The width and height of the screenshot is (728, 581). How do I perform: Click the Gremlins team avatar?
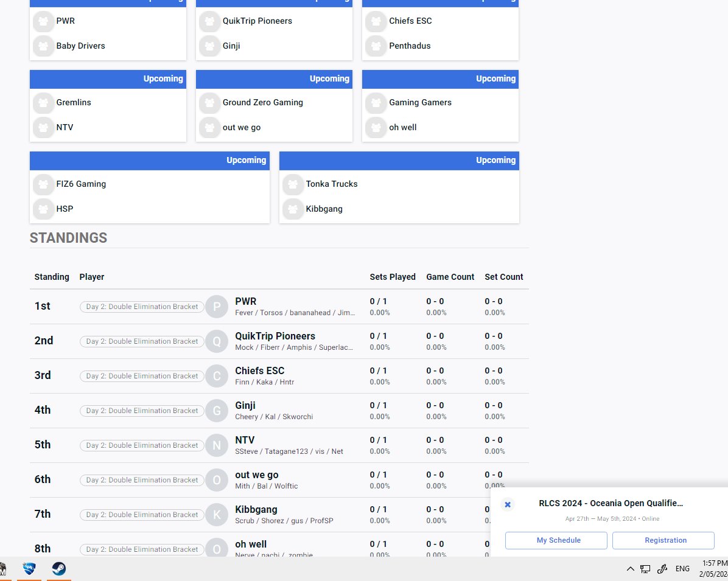coord(43,103)
